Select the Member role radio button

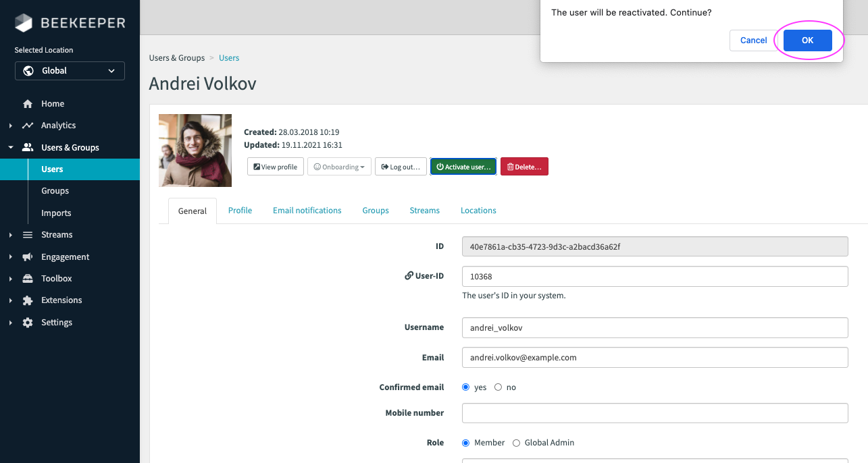tap(465, 443)
